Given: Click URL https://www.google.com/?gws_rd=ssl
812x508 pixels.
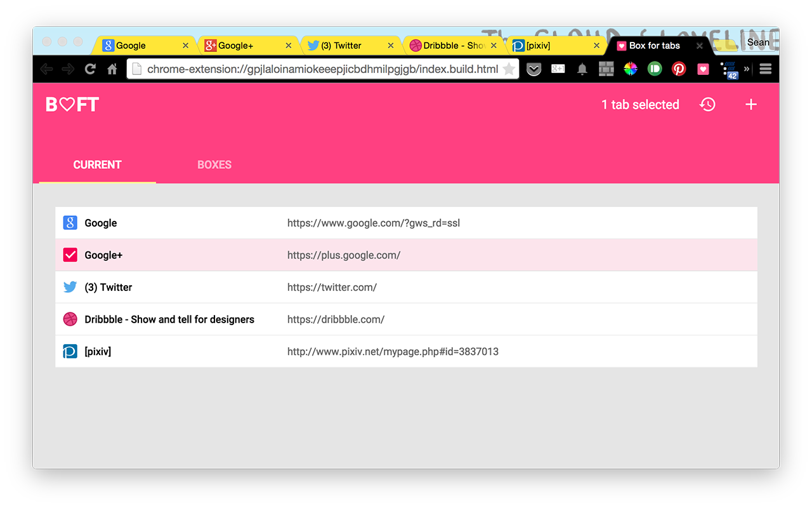Looking at the screenshot, I should click(x=374, y=223).
